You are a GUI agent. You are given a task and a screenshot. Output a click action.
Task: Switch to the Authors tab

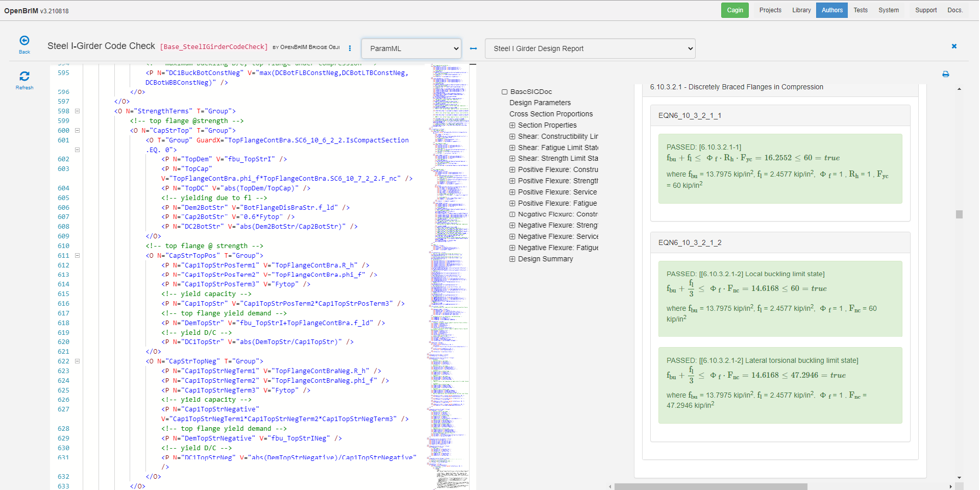click(x=831, y=10)
